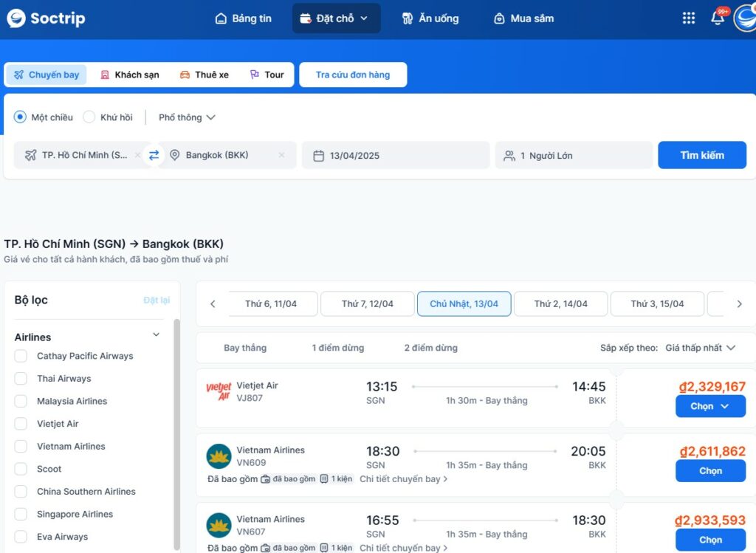Toggle the Scoot airline filter
The width and height of the screenshot is (756, 553).
pos(21,469)
